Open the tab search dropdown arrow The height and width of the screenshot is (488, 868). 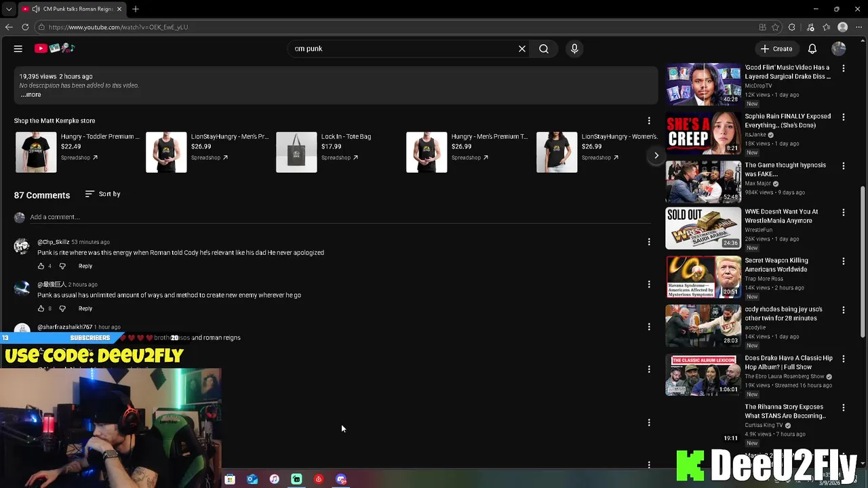tap(9, 9)
